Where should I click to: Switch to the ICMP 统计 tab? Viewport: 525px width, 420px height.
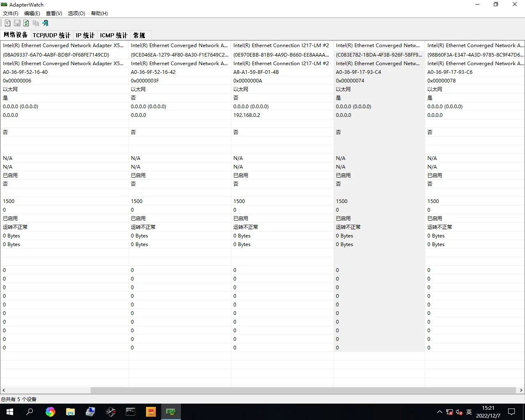pos(114,35)
